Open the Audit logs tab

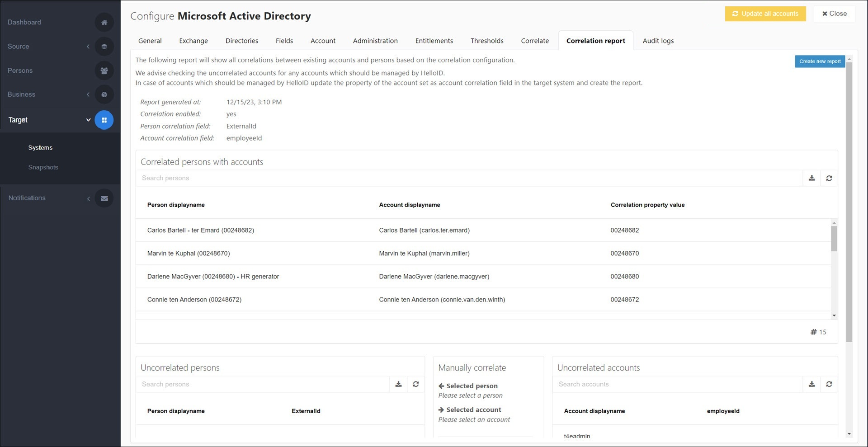[x=658, y=41]
